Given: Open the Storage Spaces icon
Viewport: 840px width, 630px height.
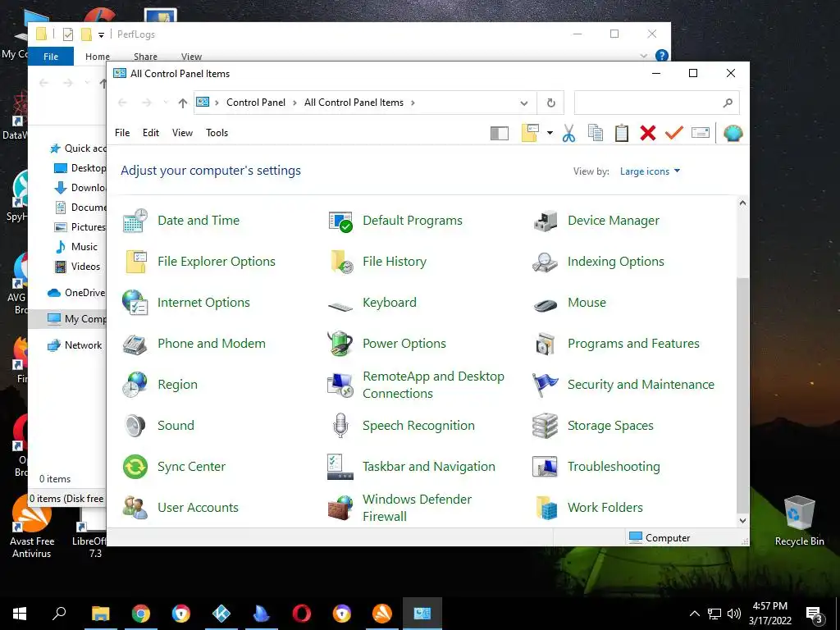Looking at the screenshot, I should pos(546,426).
